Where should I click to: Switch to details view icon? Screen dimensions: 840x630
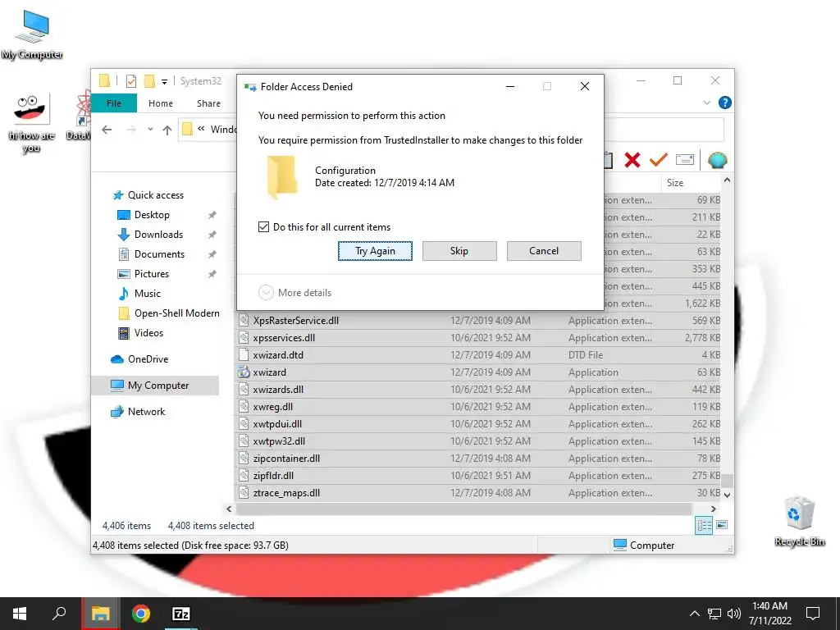point(704,526)
